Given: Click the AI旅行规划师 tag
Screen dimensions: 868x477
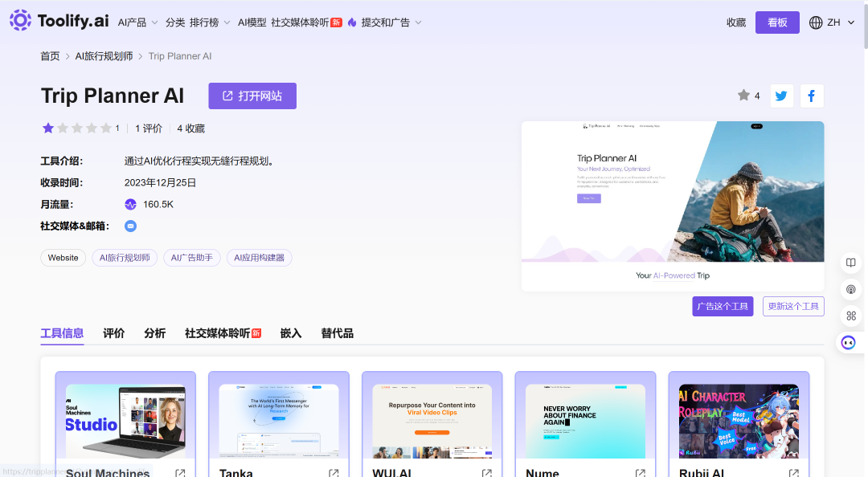Looking at the screenshot, I should 125,258.
